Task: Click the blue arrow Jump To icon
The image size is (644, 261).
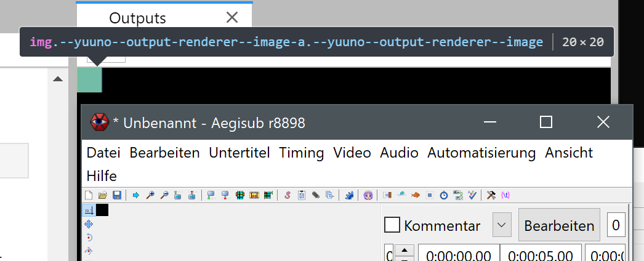Action: click(135, 195)
